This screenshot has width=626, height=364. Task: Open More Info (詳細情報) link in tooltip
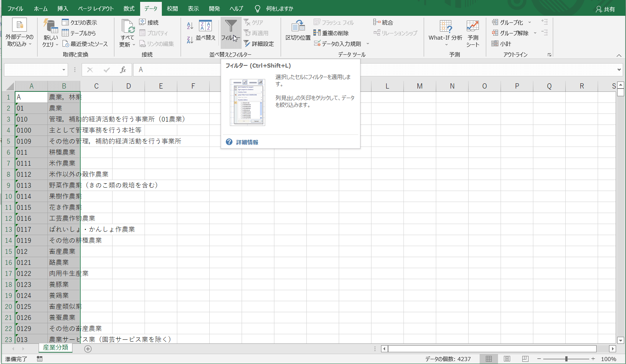click(x=247, y=142)
